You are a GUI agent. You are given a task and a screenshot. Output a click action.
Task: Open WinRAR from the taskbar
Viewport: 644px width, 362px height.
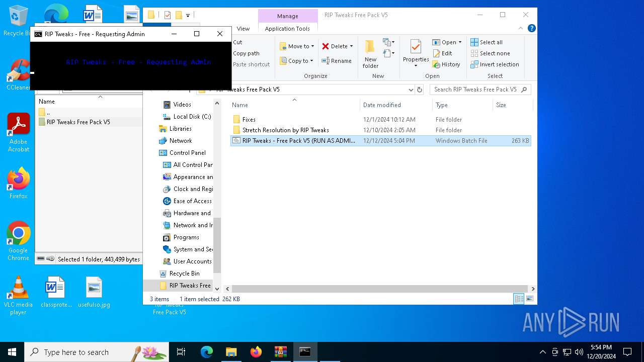click(x=280, y=352)
